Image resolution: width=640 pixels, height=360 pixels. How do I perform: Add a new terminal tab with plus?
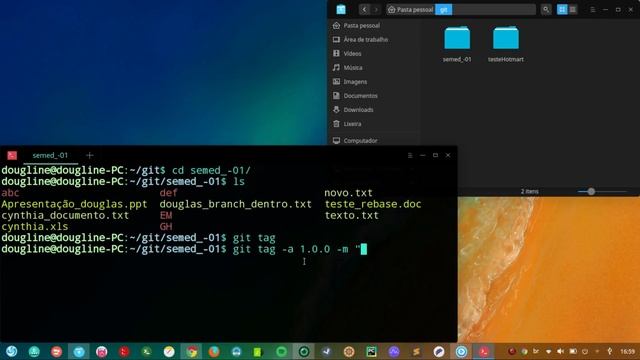[89, 156]
